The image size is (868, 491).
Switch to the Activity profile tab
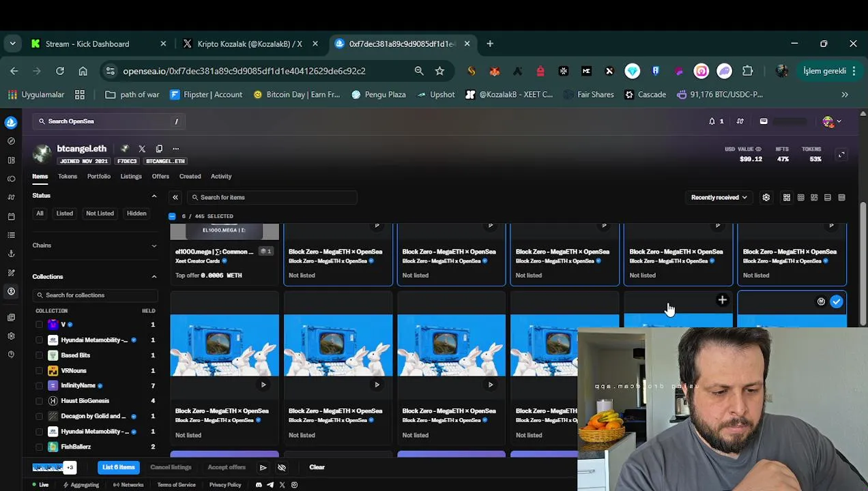pyautogui.click(x=221, y=177)
